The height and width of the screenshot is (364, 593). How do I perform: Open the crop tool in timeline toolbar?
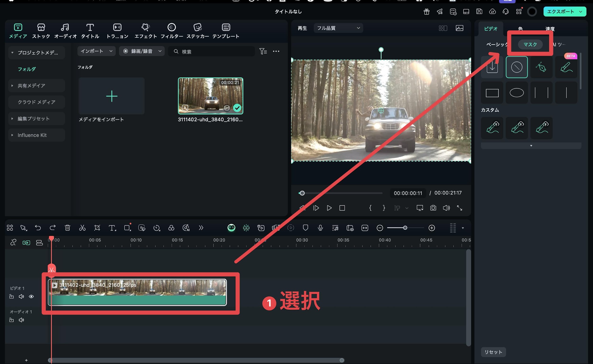tap(97, 228)
